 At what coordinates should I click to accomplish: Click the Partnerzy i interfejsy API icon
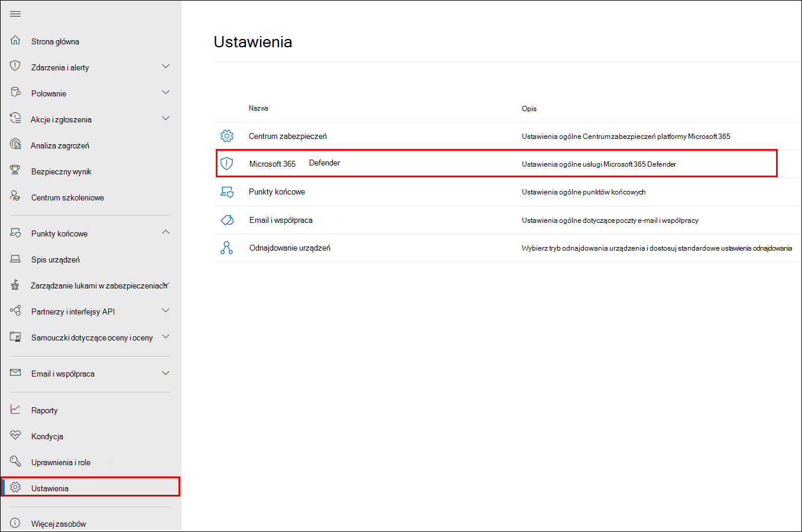click(x=15, y=310)
